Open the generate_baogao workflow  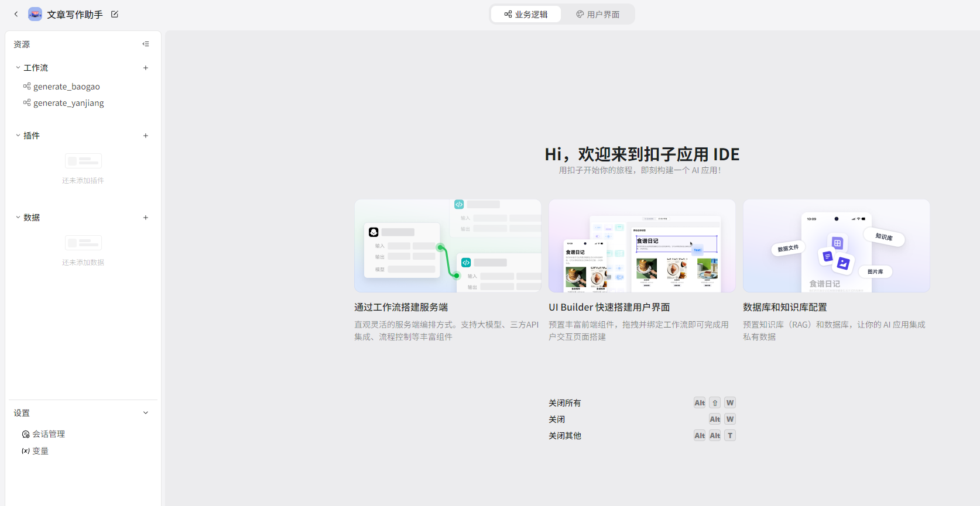[66, 87]
